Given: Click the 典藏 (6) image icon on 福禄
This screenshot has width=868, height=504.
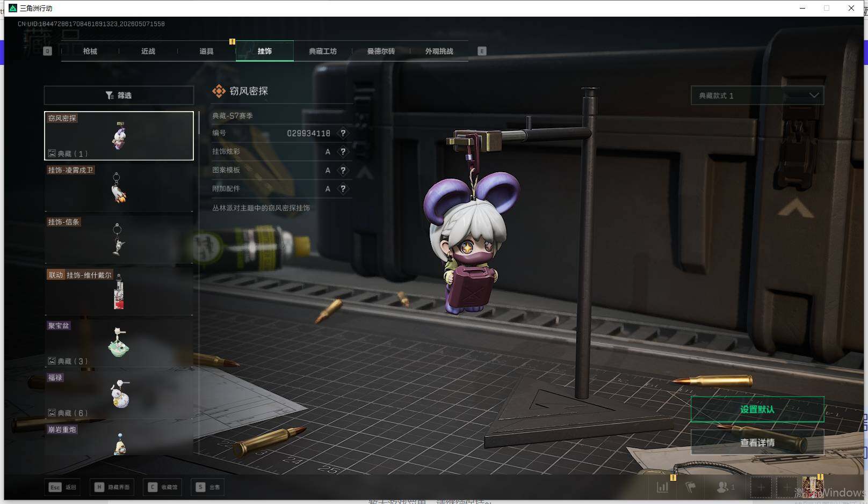Looking at the screenshot, I should [x=52, y=413].
